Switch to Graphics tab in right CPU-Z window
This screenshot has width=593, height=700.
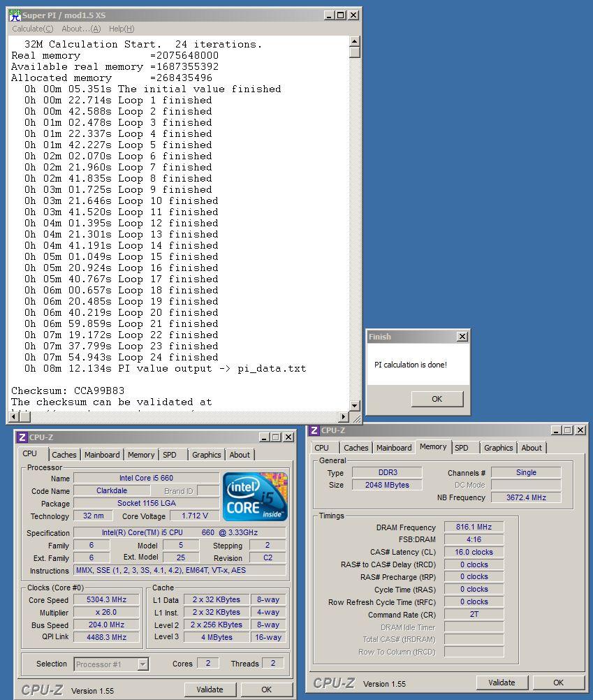[499, 448]
